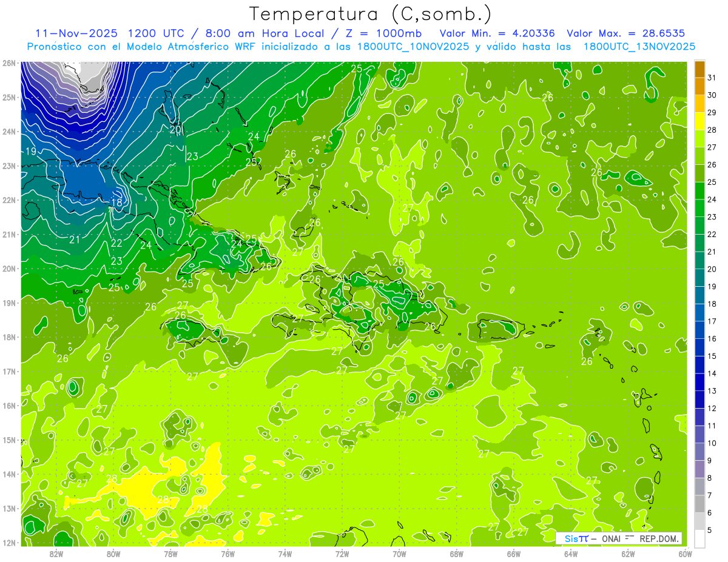This screenshot has width=728, height=562.
Task: Click Valor Max. = 28.6535
Action: click(626, 33)
